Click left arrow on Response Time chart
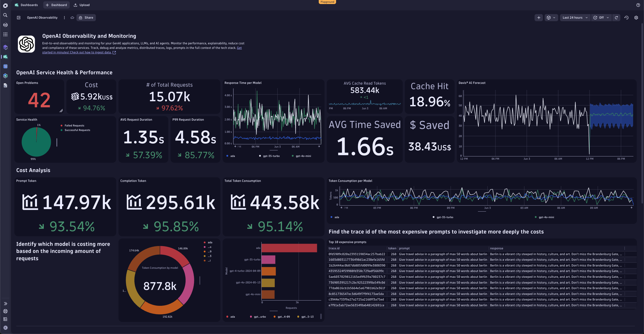 (x=235, y=146)
